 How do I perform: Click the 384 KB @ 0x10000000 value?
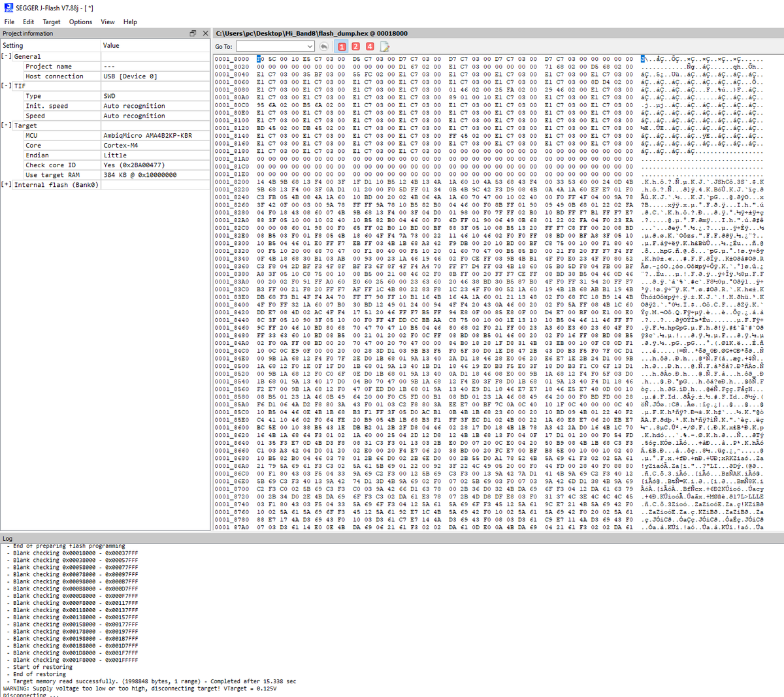tap(140, 175)
